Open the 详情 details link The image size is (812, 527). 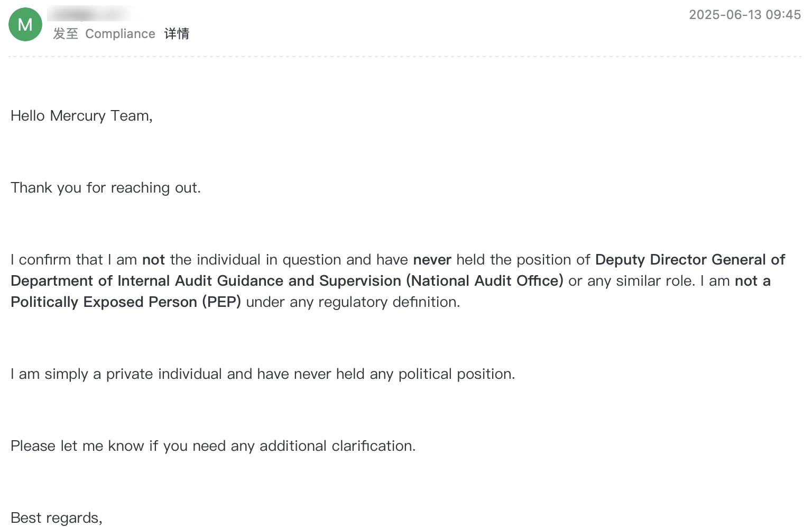pos(177,34)
